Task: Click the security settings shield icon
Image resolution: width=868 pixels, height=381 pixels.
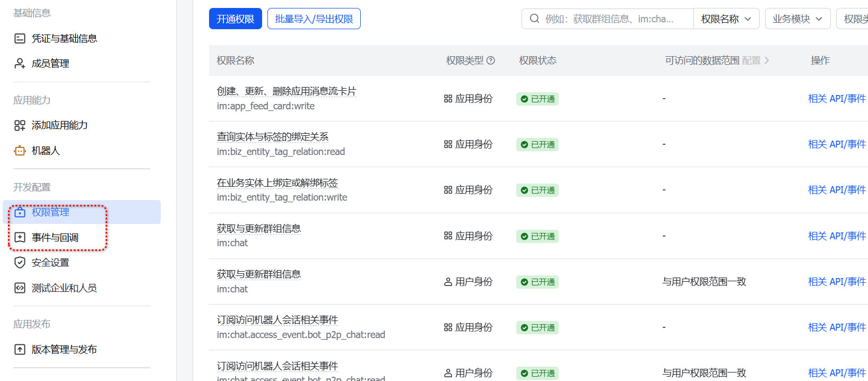Action: coord(20,263)
